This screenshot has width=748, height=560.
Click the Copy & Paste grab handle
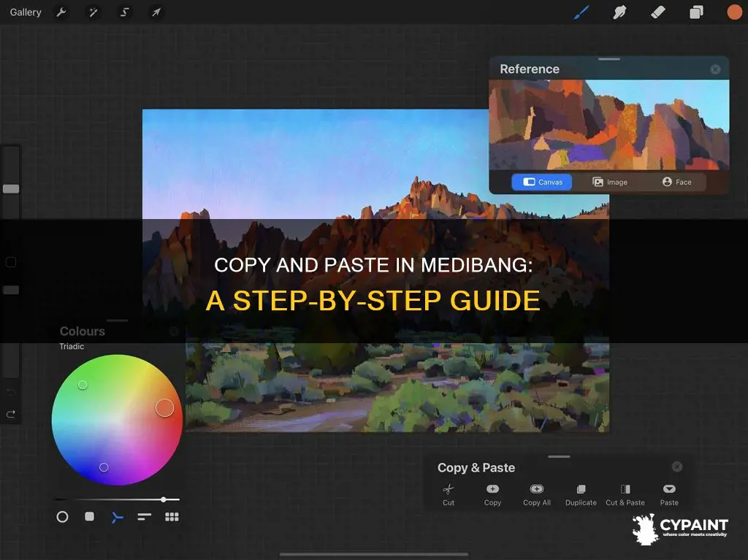pos(559,456)
